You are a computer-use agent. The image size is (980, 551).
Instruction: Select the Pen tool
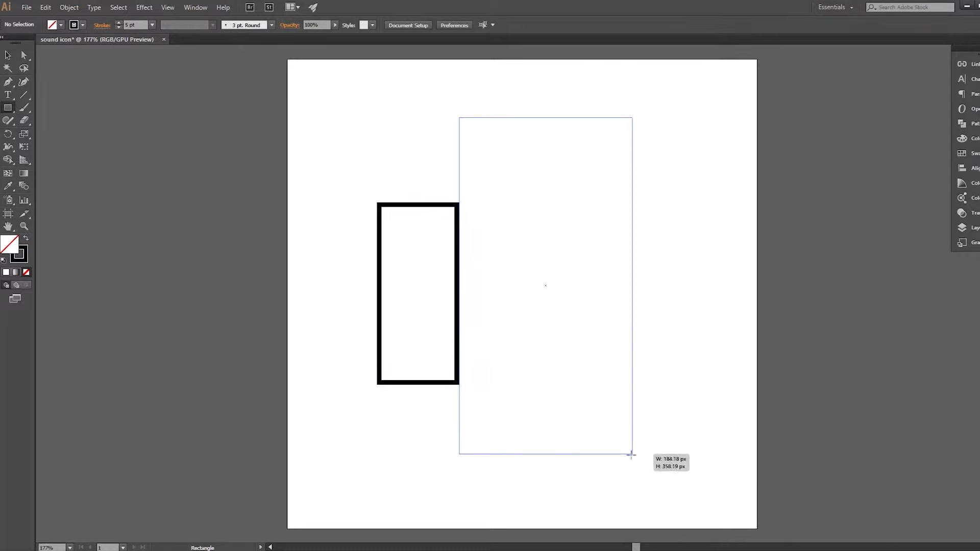coord(8,82)
